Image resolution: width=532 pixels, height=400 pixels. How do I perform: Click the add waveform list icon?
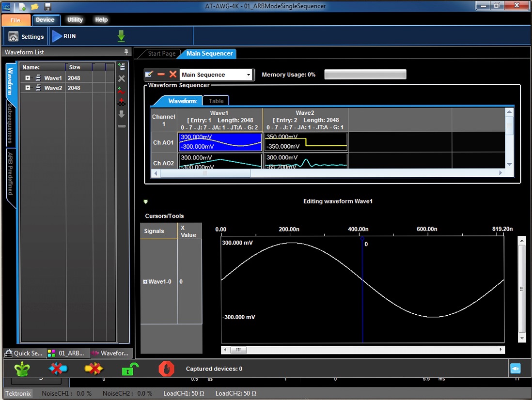122,67
